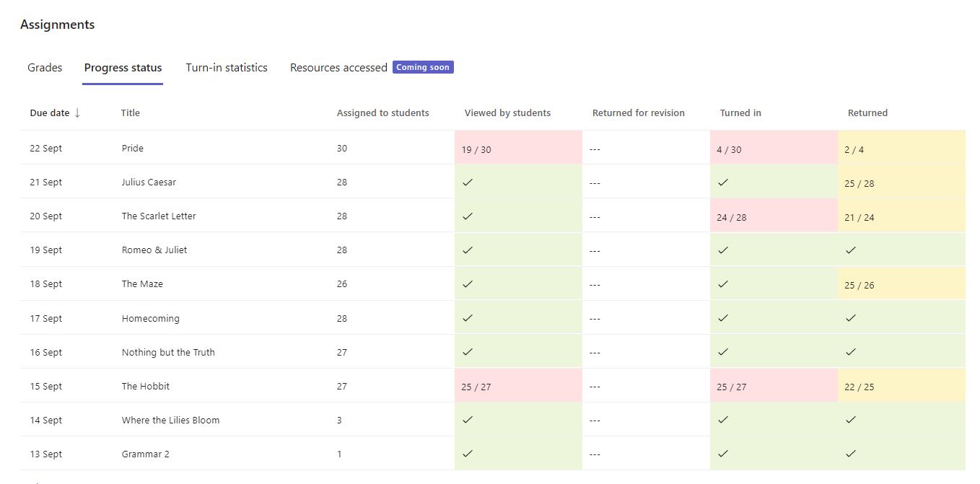This screenshot has width=980, height=484.
Task: Click the Coming soon badge
Action: click(423, 67)
